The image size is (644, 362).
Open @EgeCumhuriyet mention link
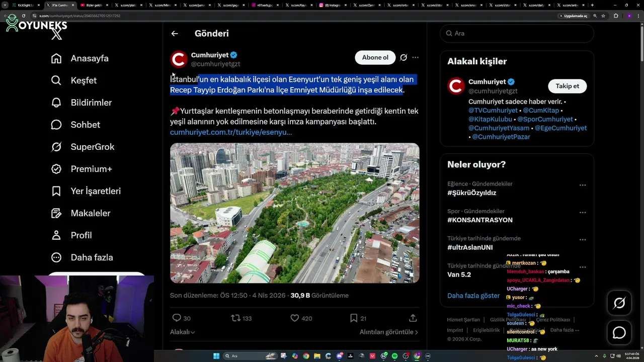pyautogui.click(x=560, y=128)
